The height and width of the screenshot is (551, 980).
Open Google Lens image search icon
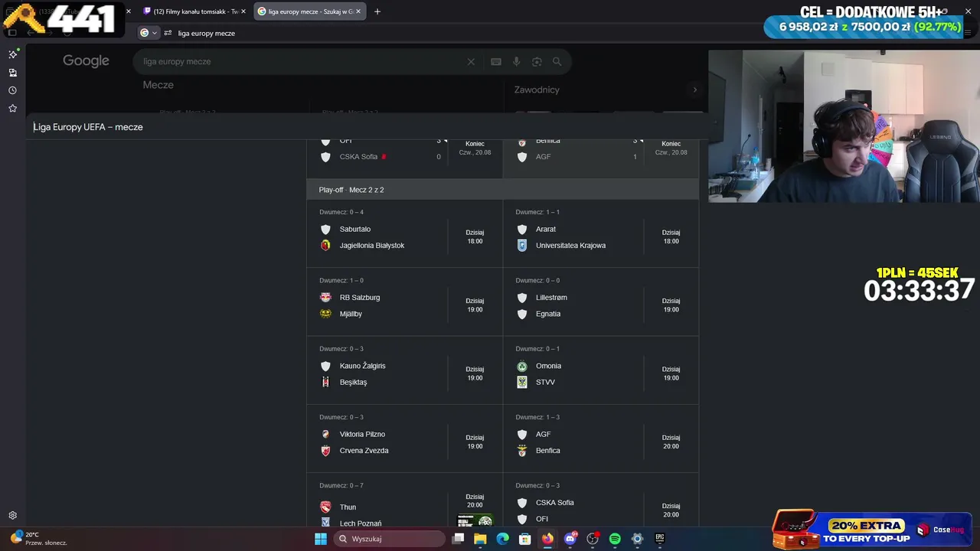coord(537,62)
